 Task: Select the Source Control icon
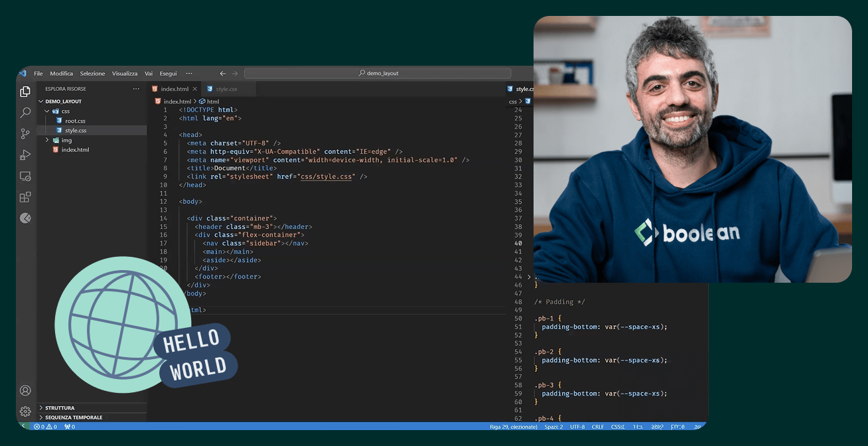(25, 133)
